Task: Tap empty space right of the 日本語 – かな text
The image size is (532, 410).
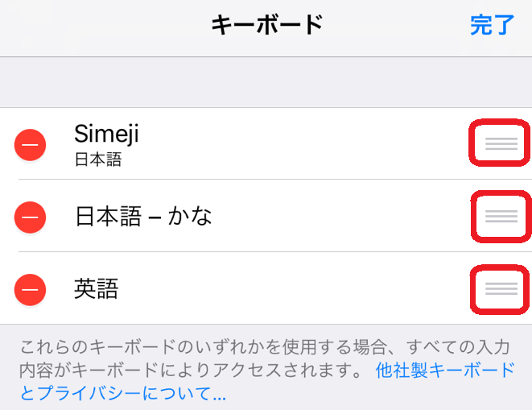Action: pyautogui.click(x=340, y=217)
